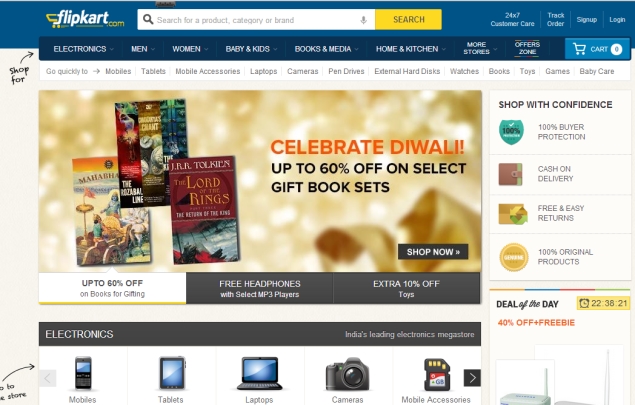Open the More Stores dropdown

point(480,48)
